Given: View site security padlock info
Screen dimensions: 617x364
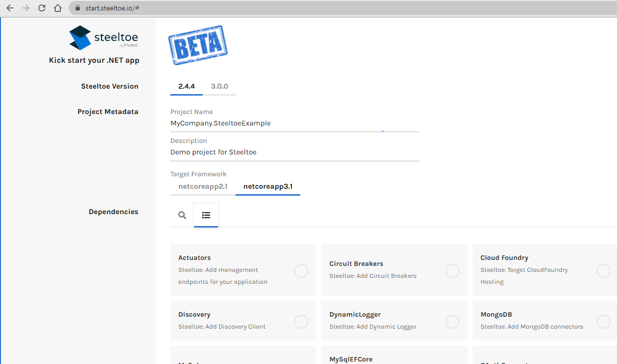Looking at the screenshot, I should [77, 8].
